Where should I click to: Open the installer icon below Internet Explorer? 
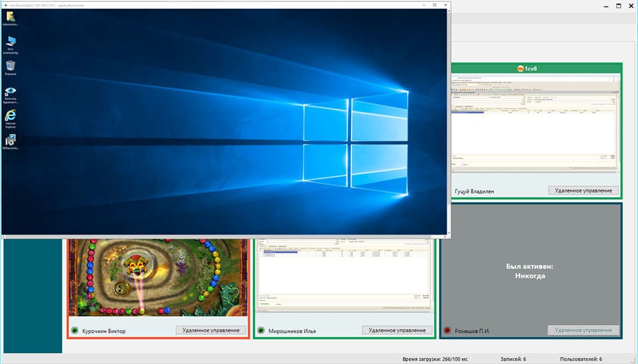click(x=11, y=141)
